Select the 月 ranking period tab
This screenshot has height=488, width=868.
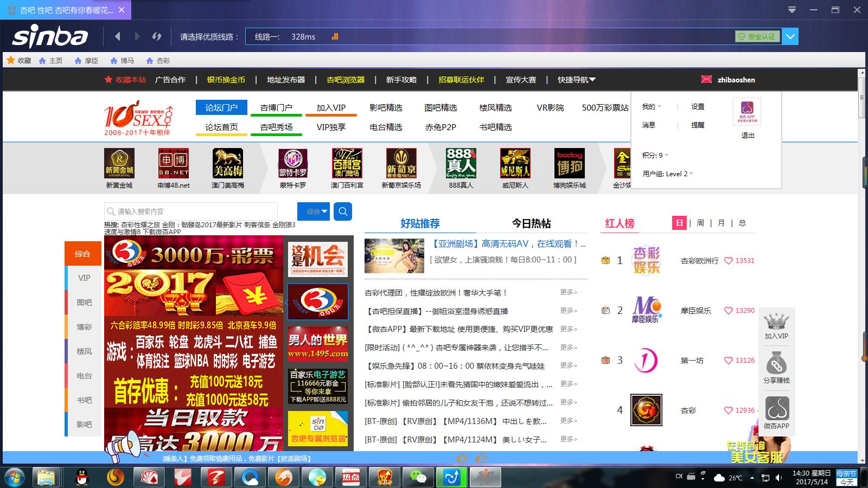(x=721, y=223)
